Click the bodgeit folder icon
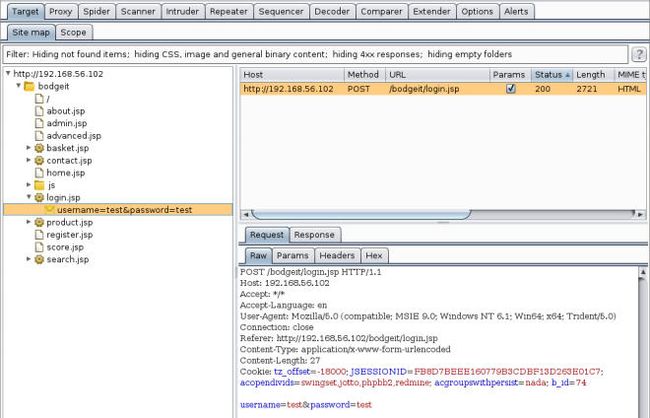The height and width of the screenshot is (418, 650). point(29,86)
